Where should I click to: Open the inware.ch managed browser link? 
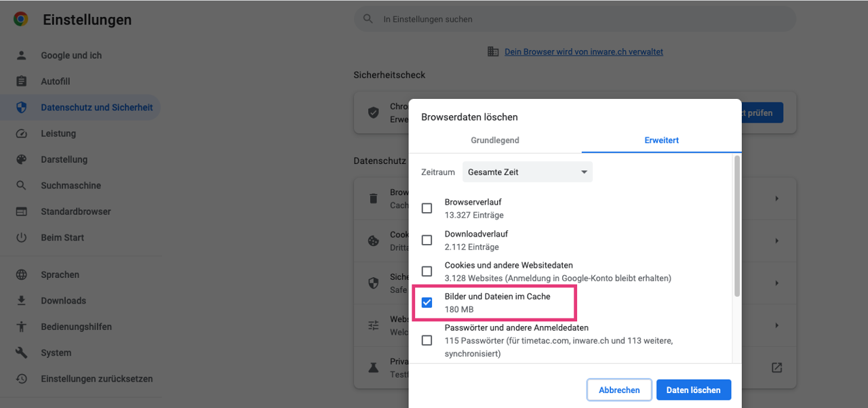tap(583, 52)
